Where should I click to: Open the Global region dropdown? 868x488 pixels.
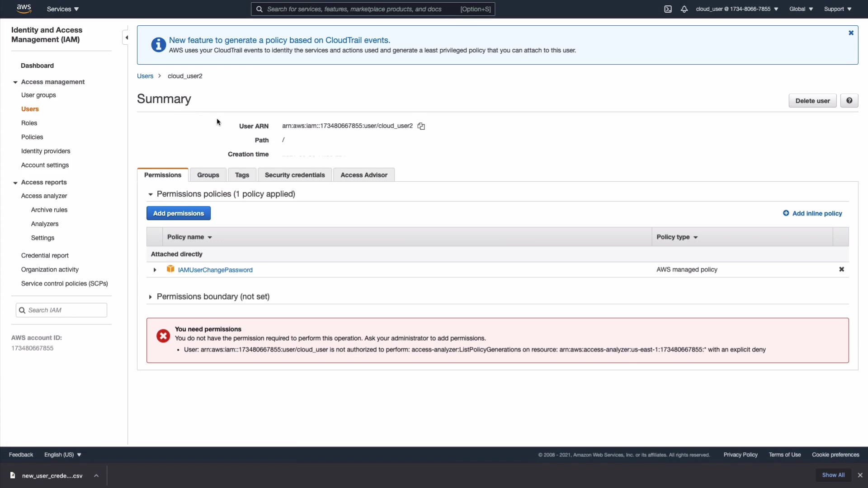tap(801, 9)
